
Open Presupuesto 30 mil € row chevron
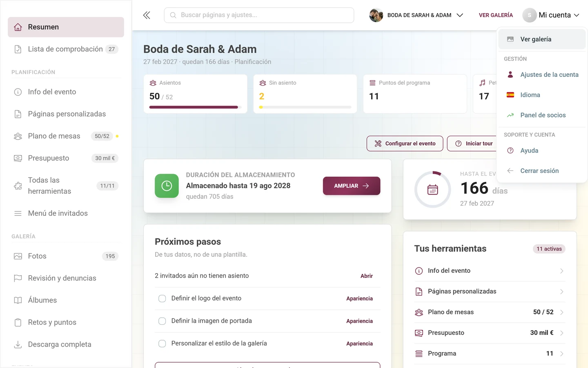562,333
